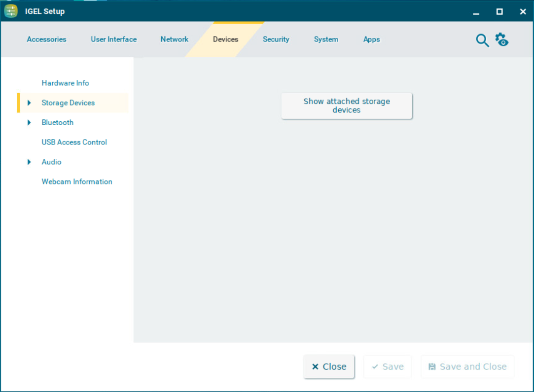534x392 pixels.
Task: Click Show attached storage devices button
Action: (347, 106)
